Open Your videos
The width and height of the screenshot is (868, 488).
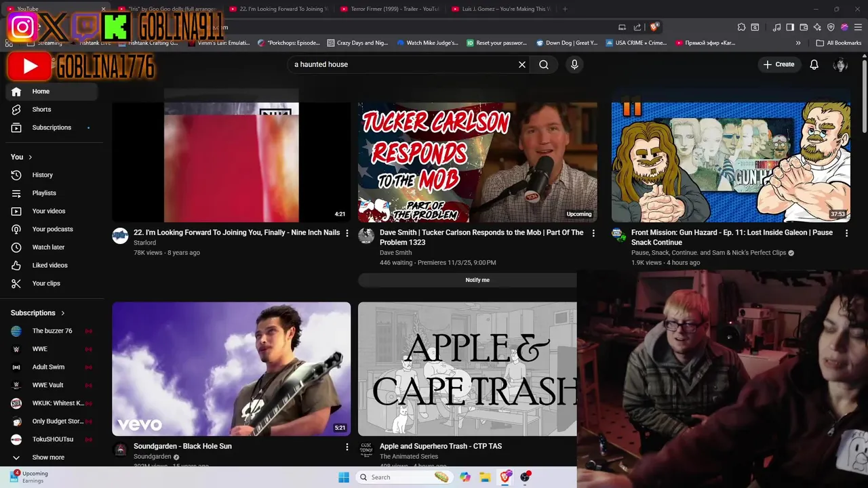52,211
